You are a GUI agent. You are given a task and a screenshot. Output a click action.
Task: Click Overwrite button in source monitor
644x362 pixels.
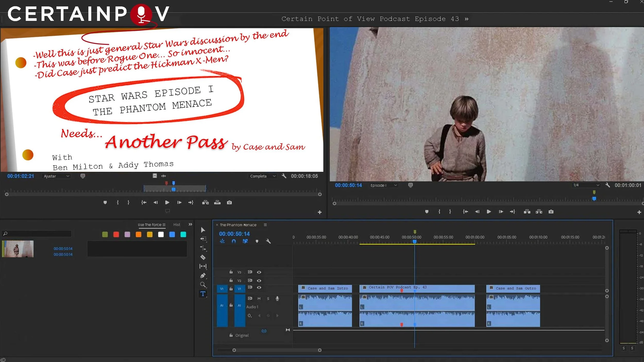(x=217, y=202)
